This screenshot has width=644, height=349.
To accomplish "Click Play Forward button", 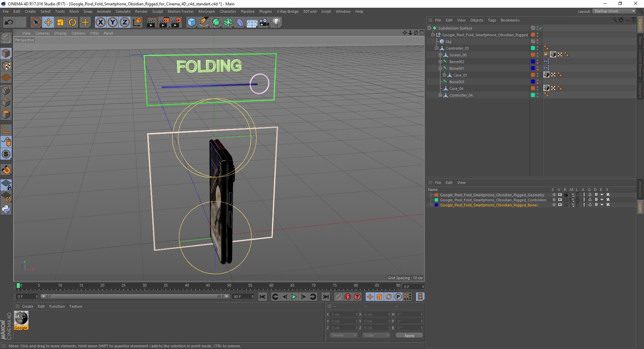I will click(x=294, y=297).
